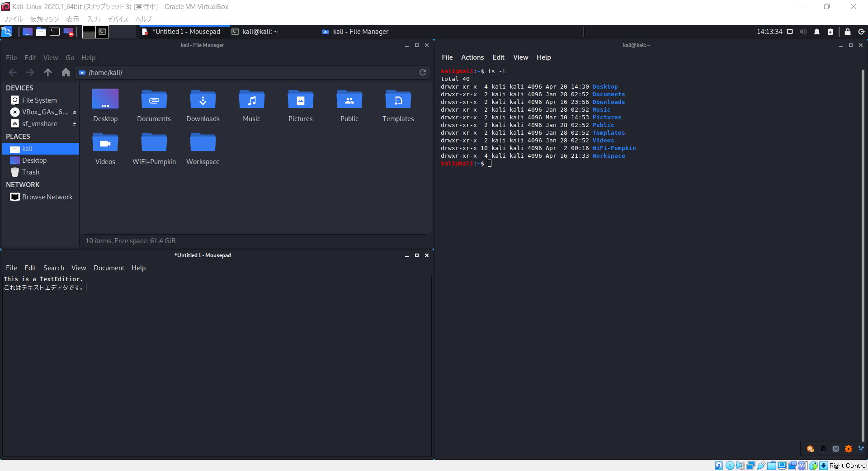Open the notification bell in the panel
Screen dimensions: 868x471
(x=817, y=32)
